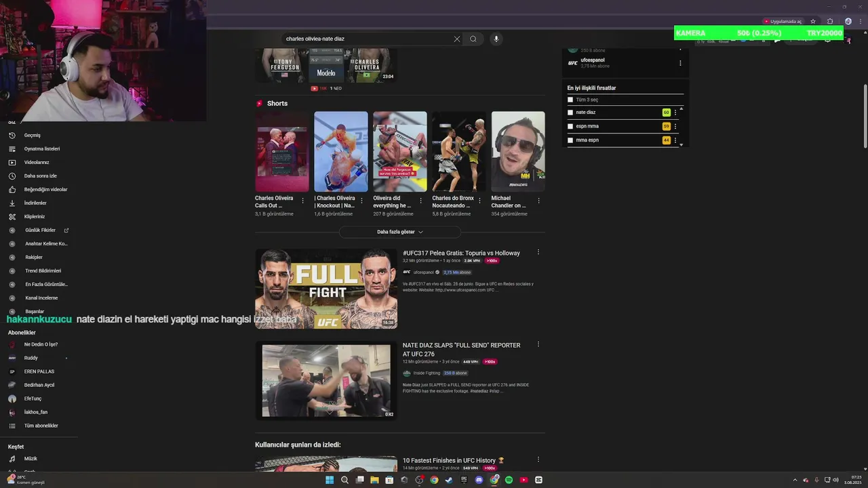Screen dimensions: 868x488
Task: Expand shorts with Daha fazla göster
Action: coord(400,232)
